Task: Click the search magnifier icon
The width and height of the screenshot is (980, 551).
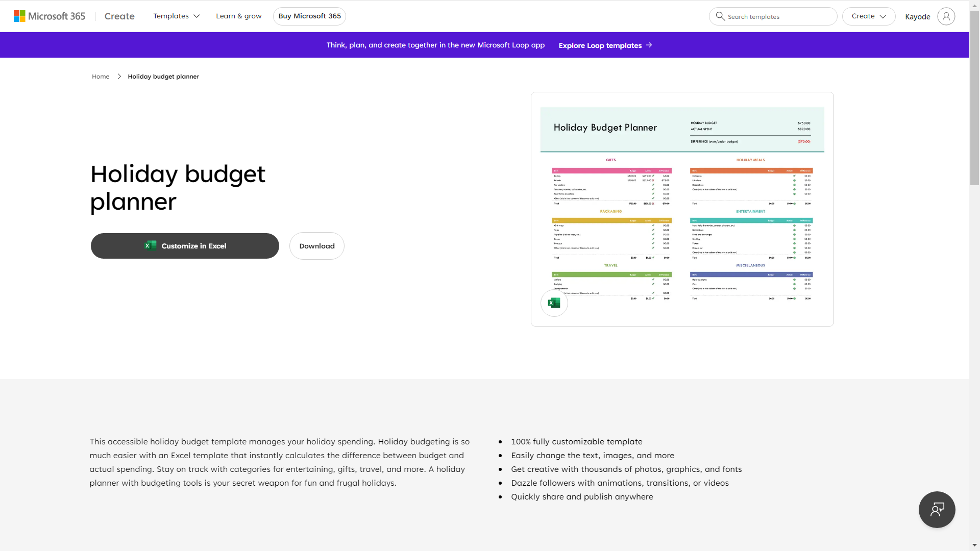Action: [720, 16]
